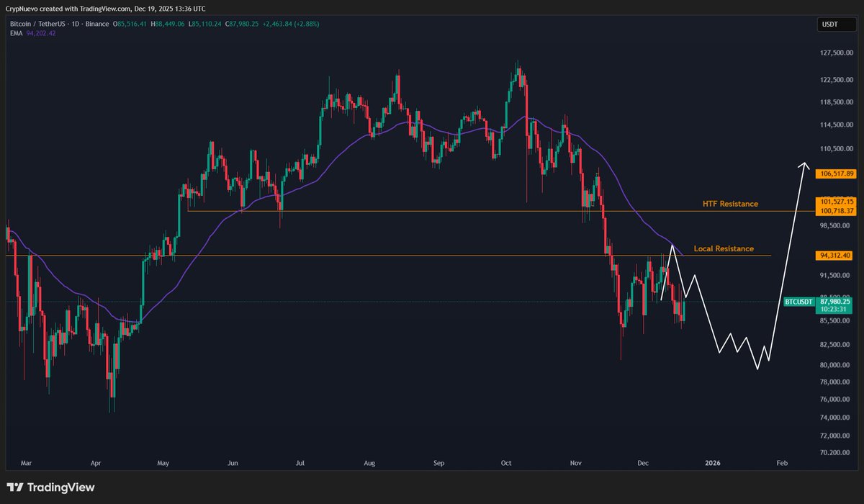Click 76,000.00 on the price axis

point(837,400)
